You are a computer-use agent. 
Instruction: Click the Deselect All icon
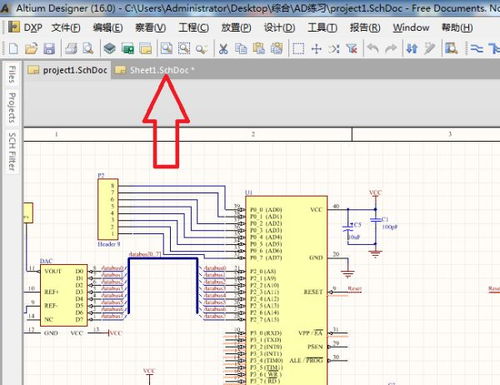334,49
